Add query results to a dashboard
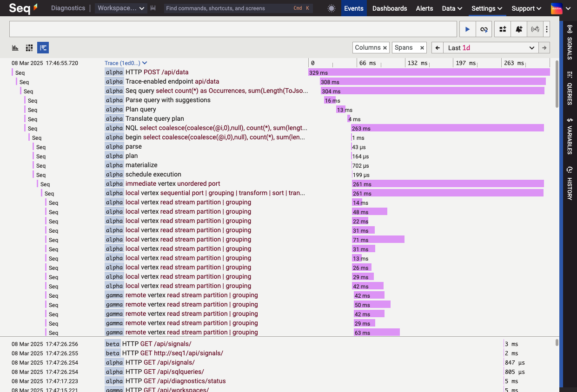The image size is (577, 392). (503, 29)
